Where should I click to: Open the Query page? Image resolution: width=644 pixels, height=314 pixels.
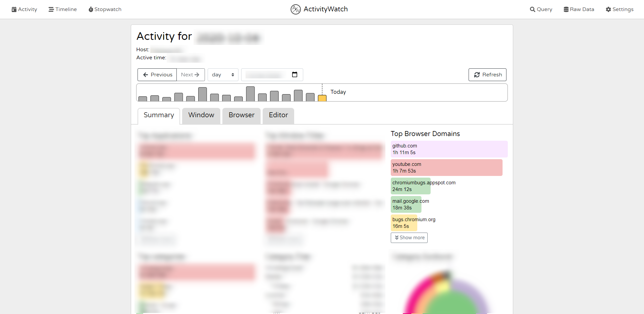click(x=541, y=9)
